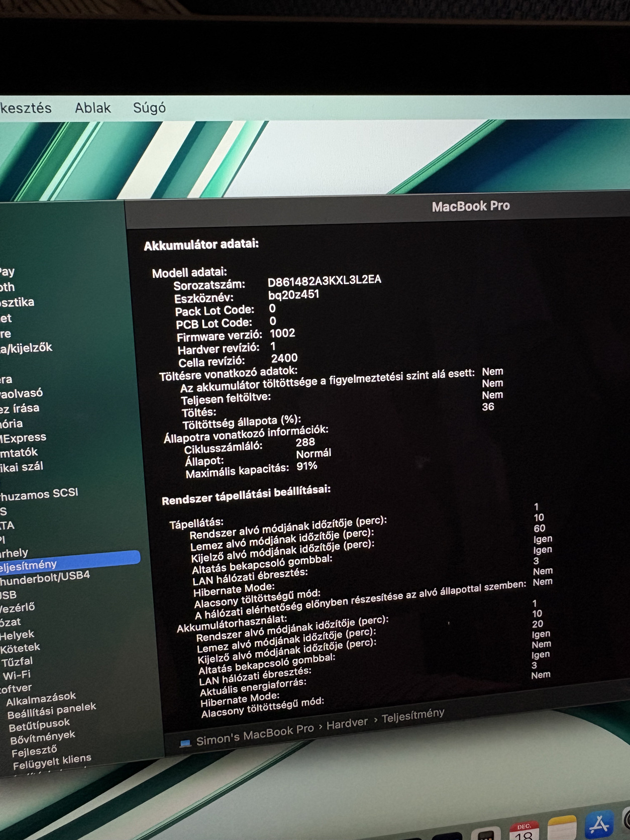Select Thunderbolt/USB4 in the sidebar
This screenshot has width=630, height=840.
(45, 578)
